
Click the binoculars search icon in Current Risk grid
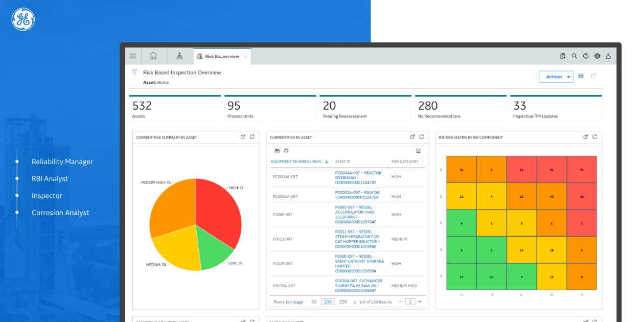pyautogui.click(x=277, y=151)
